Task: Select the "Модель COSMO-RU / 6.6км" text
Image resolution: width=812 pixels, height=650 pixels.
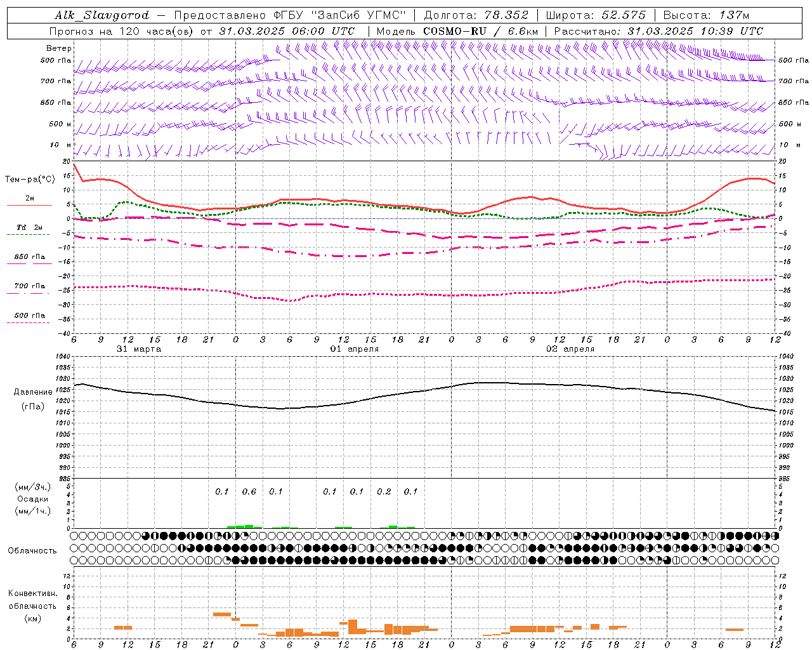Action: pos(457,31)
